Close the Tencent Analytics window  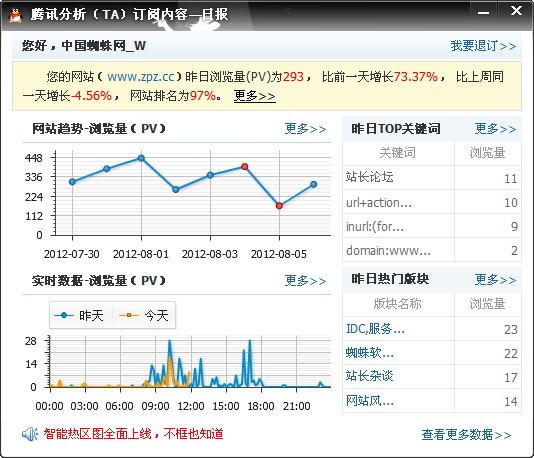click(516, 11)
